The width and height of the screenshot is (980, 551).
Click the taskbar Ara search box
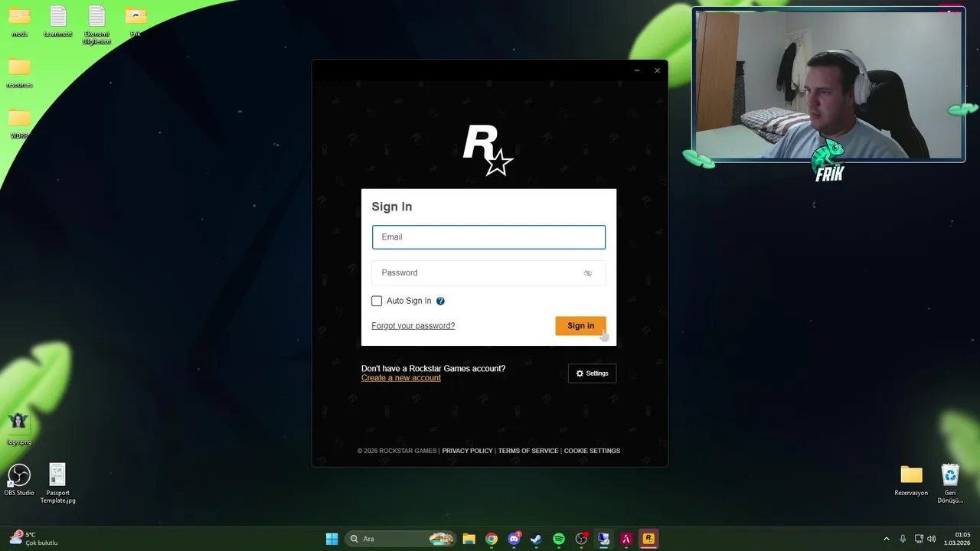400,539
